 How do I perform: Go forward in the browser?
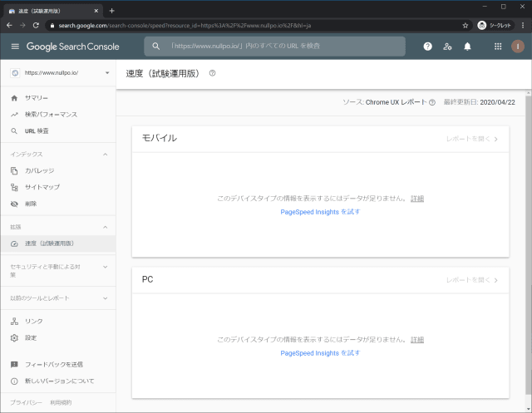tap(22, 26)
